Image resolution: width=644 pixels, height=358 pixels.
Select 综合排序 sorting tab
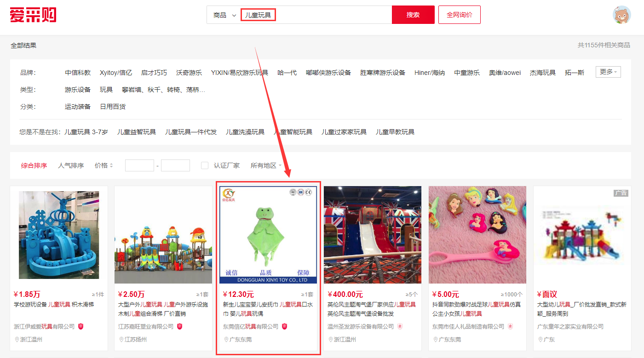[x=34, y=165]
